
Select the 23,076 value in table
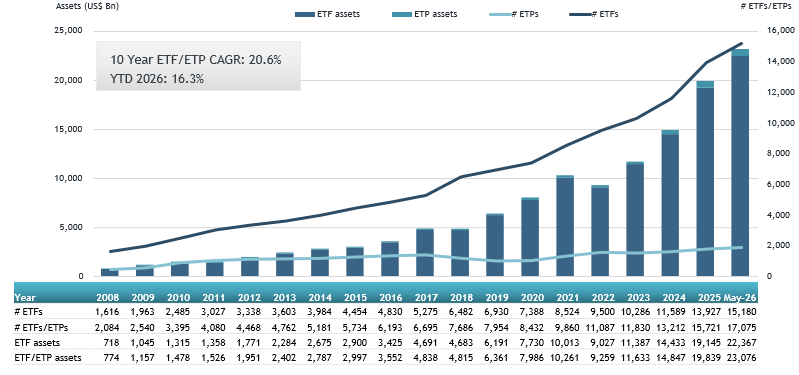pyautogui.click(x=743, y=358)
